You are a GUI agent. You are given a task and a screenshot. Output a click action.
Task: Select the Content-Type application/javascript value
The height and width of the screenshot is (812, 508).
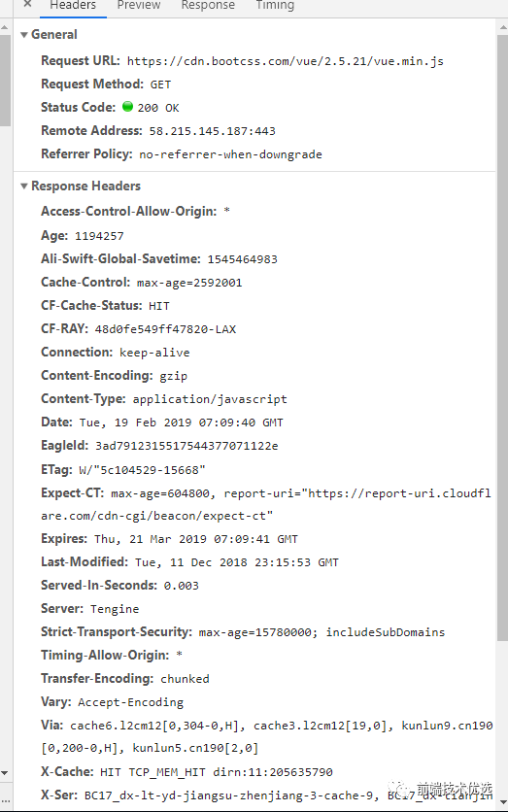(210, 399)
